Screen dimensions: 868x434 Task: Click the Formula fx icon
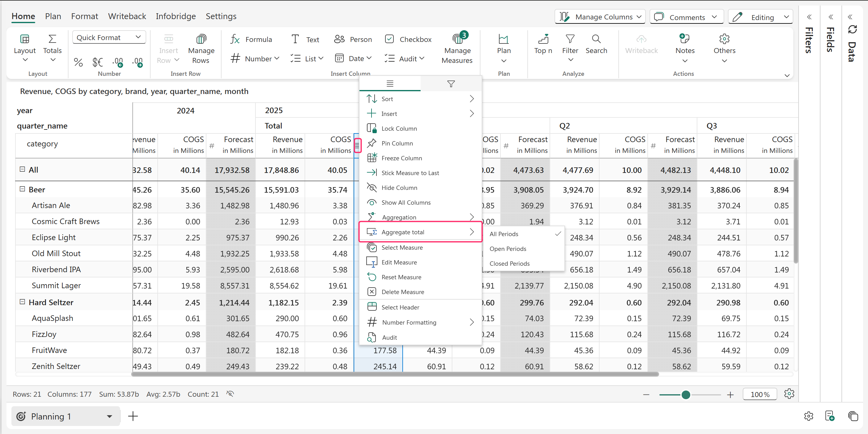235,39
